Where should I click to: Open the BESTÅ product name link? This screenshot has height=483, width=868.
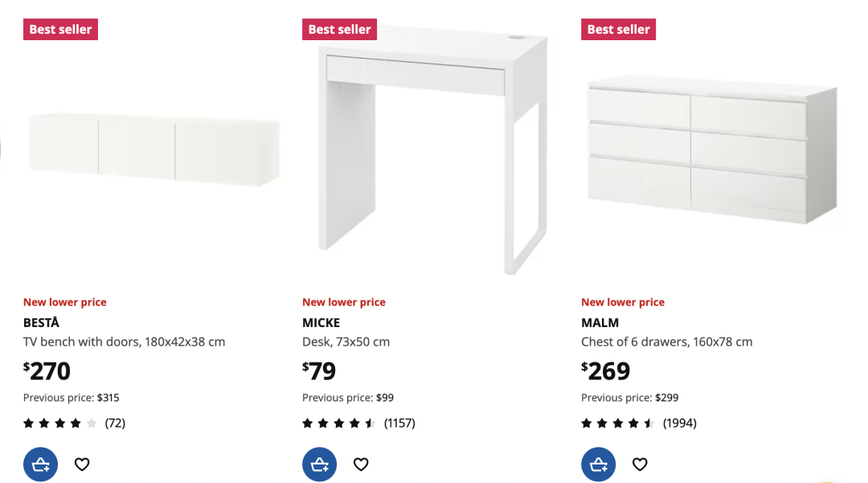(41, 322)
